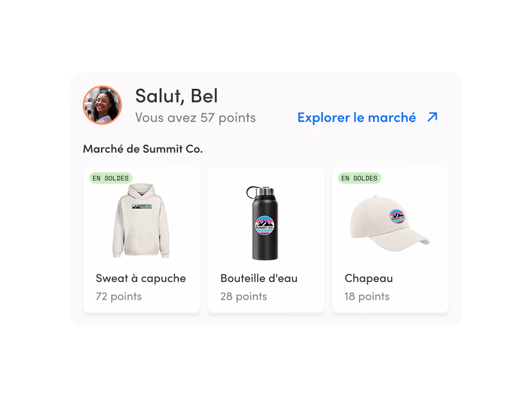This screenshot has width=532, height=399.
Task: Open the Chapeau product title
Action: point(369,279)
